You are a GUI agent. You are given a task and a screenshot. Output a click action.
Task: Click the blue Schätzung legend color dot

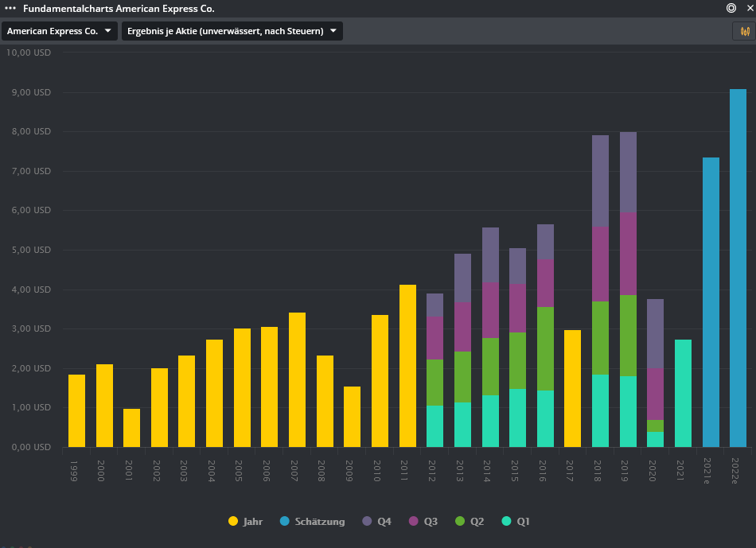[x=284, y=521]
